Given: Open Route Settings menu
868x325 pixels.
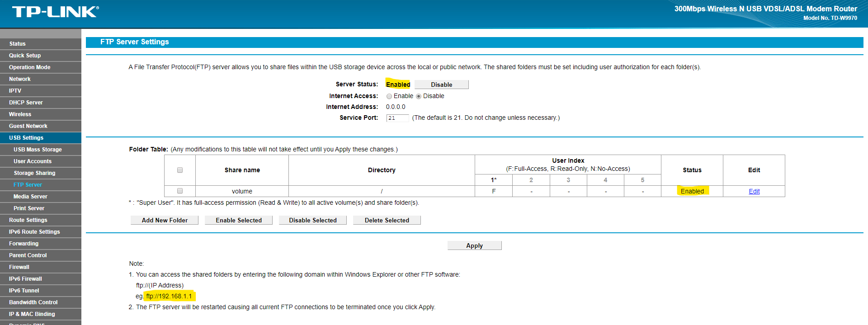Looking at the screenshot, I should pyautogui.click(x=41, y=220).
